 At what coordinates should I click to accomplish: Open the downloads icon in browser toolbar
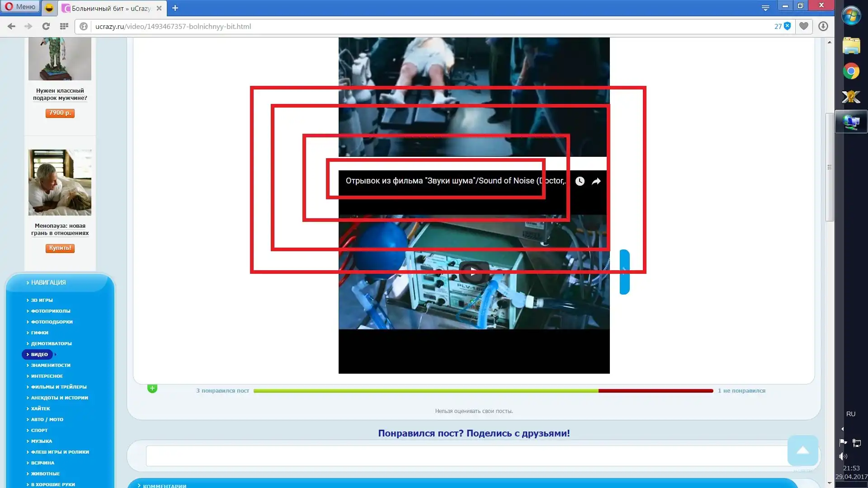coord(823,26)
